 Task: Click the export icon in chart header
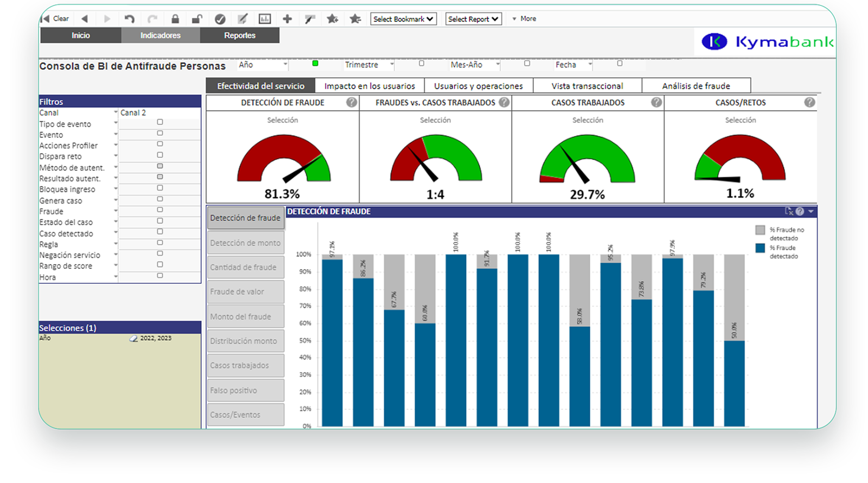[789, 211]
